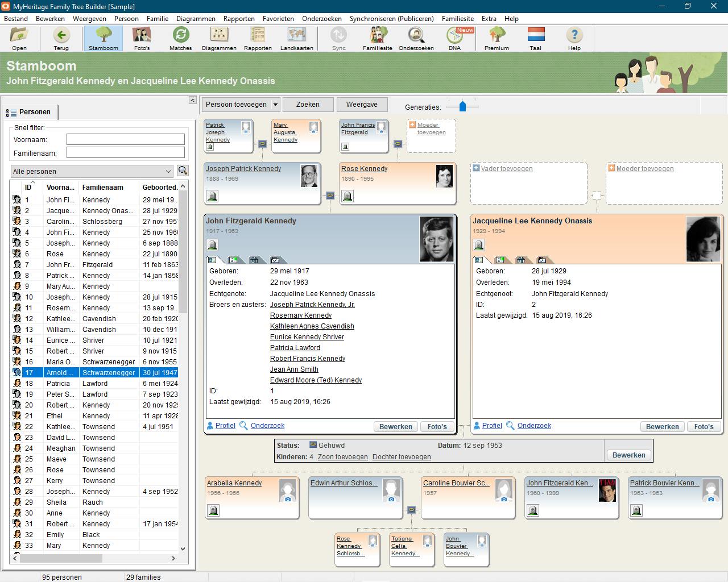The image size is (728, 582).
Task: Expand the Persoon toevoegen dropdown arrow
Action: [275, 105]
